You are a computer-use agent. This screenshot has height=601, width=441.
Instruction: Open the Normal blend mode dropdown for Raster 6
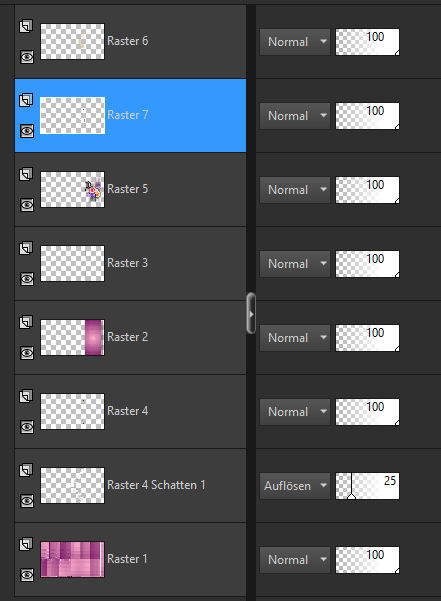pos(295,42)
